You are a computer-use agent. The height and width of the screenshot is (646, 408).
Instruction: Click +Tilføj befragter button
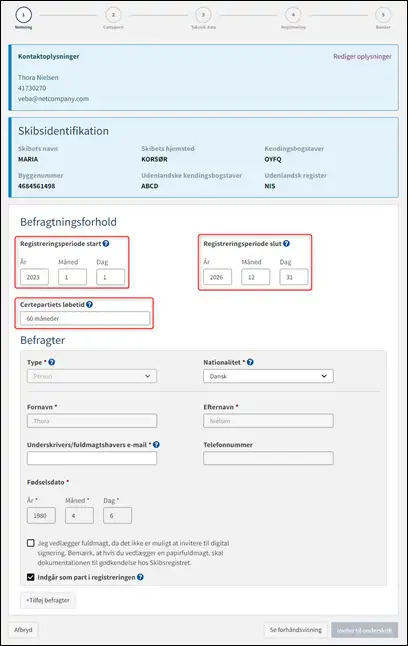point(48,600)
